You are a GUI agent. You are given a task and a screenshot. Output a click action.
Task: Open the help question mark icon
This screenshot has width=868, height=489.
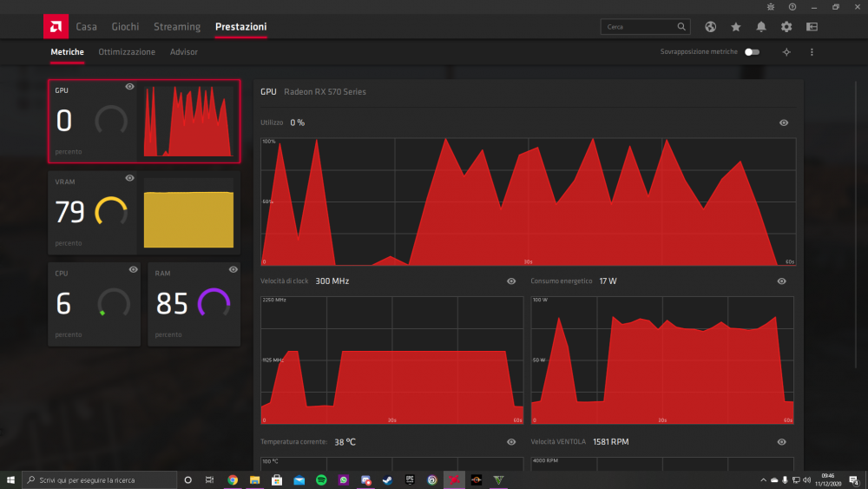792,7
